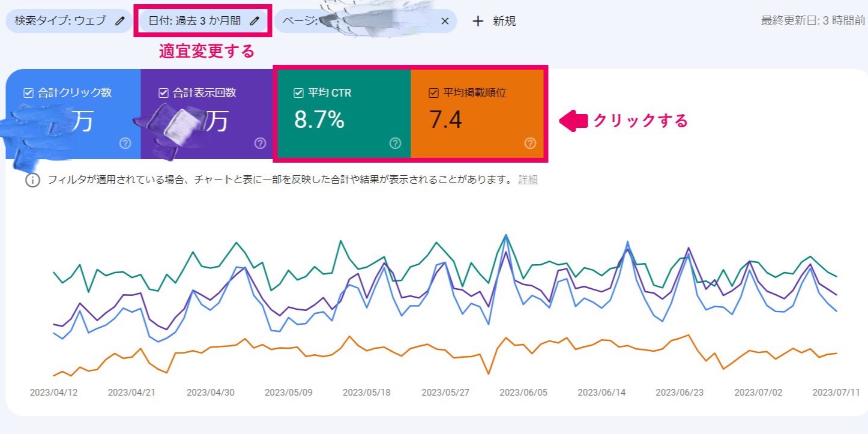Remove the ページ filter with the X
The height and width of the screenshot is (434, 868).
[x=445, y=21]
